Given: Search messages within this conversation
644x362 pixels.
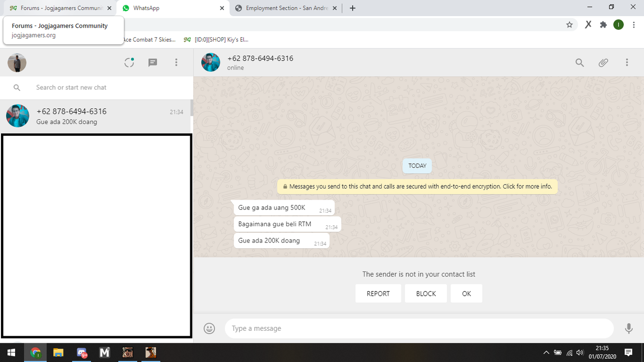Looking at the screenshot, I should click(580, 62).
